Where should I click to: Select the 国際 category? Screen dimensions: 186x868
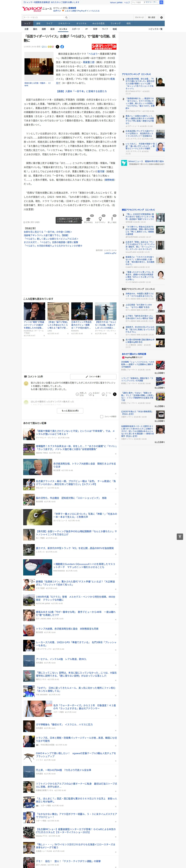click(44, 29)
